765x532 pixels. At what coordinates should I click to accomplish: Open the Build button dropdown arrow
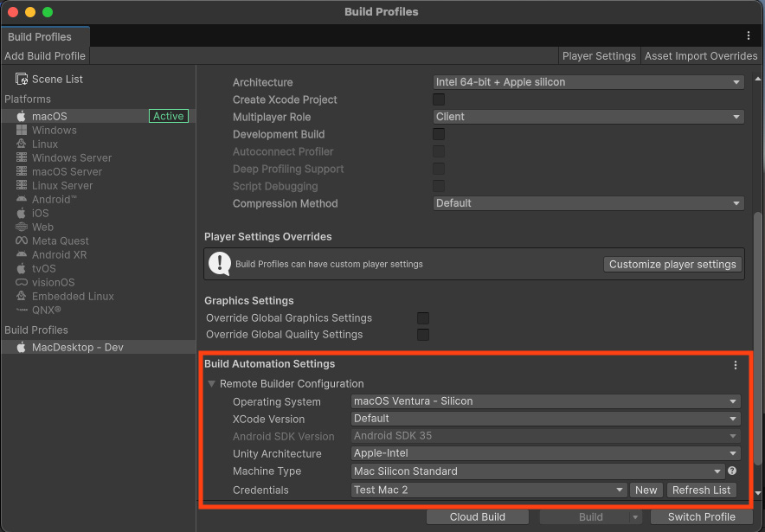point(634,517)
